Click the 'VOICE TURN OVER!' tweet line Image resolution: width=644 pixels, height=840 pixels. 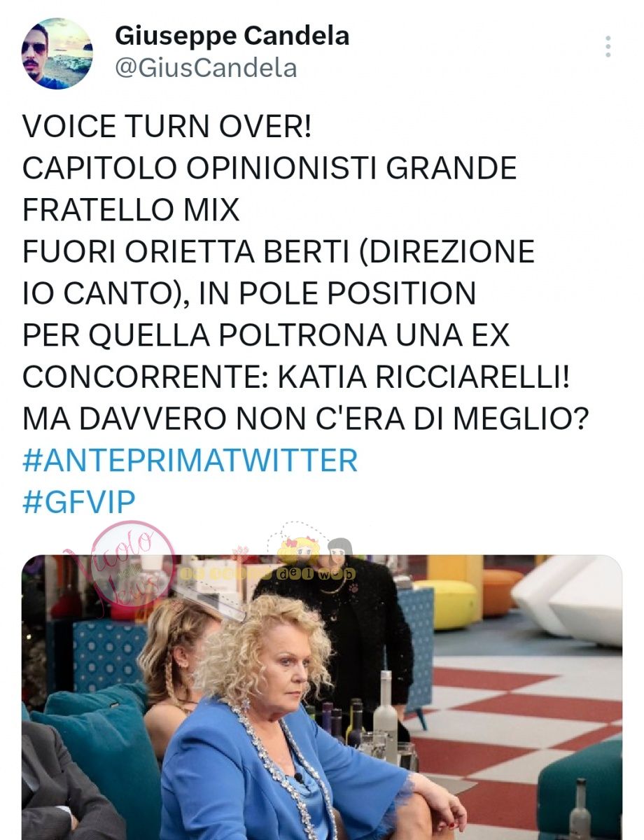coord(167,127)
